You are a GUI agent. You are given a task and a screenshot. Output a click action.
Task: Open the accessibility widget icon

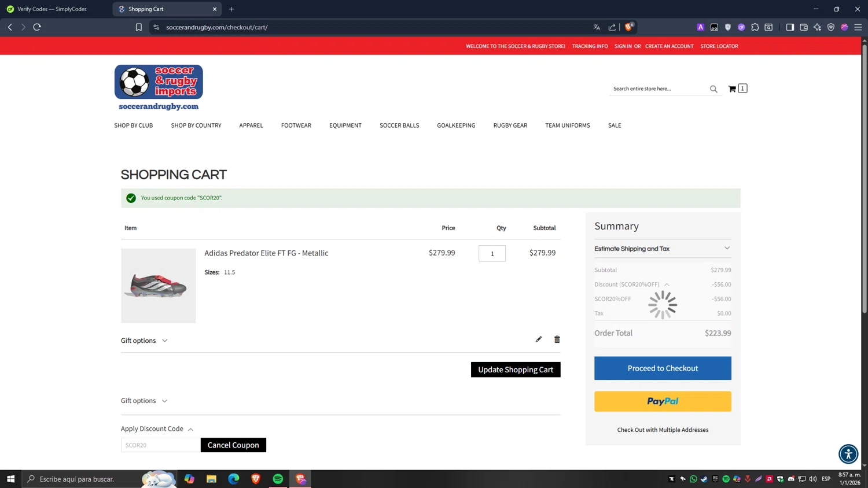point(848,454)
